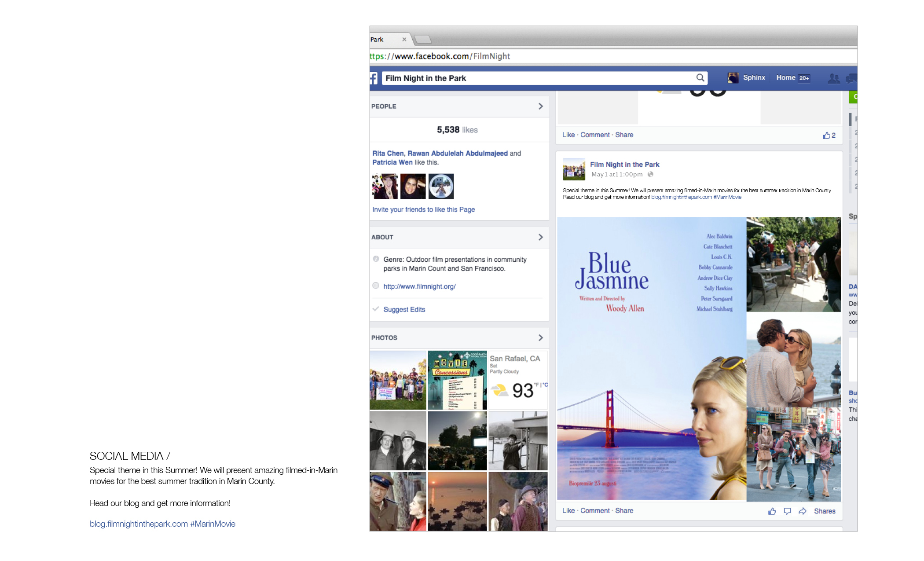Open Patricia Wen's profile link
Image resolution: width=924 pixels, height=561 pixels.
click(x=392, y=162)
